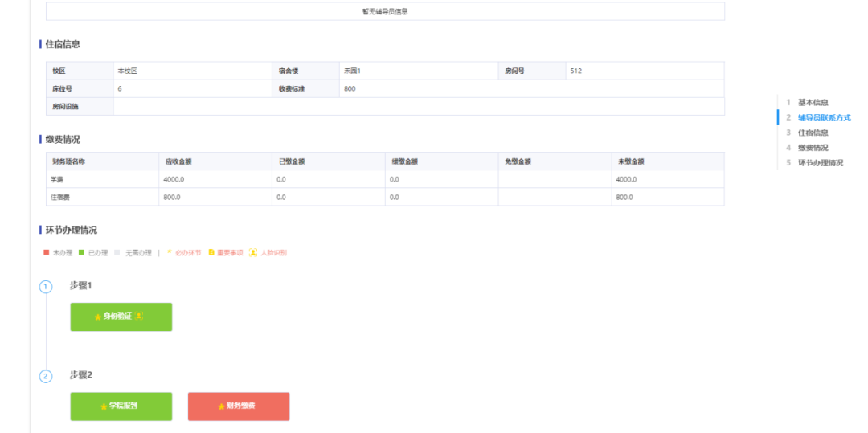The width and height of the screenshot is (868, 433).
Task: Click the green 已办理 legend square
Action: 81,253
